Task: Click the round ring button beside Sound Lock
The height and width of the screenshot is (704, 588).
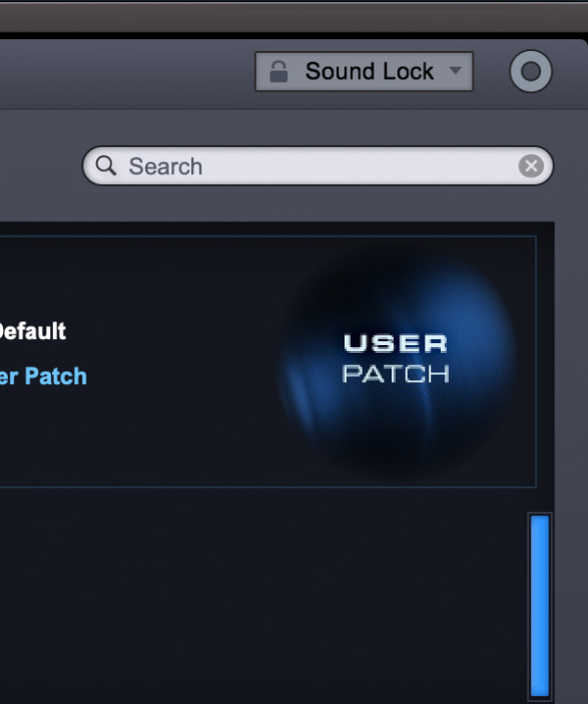Action: pos(531,71)
